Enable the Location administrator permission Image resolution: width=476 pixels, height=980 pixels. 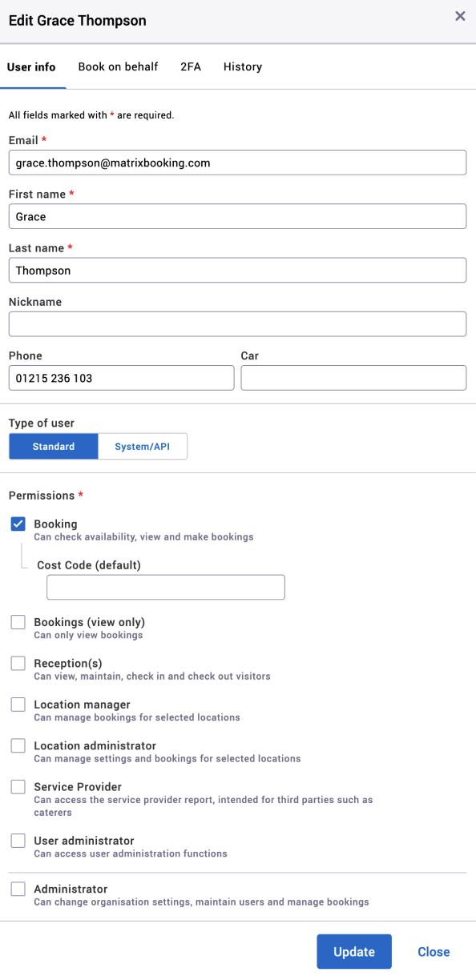tap(18, 745)
